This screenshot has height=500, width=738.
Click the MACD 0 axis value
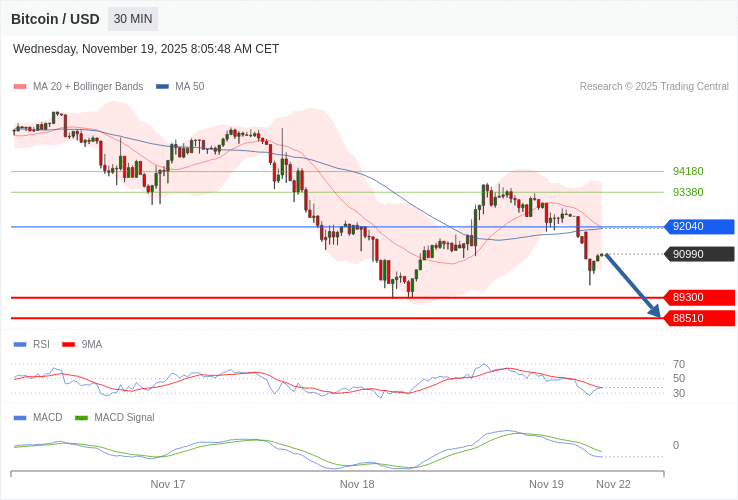pos(676,445)
